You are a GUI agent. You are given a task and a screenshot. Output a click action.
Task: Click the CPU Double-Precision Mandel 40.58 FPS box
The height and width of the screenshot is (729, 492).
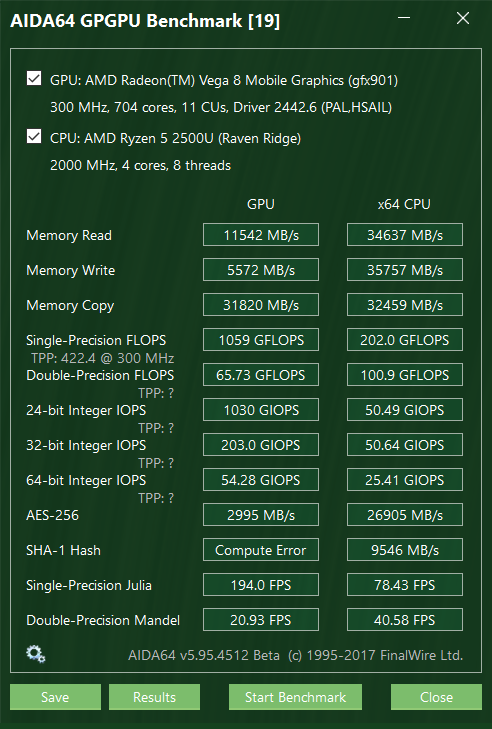[x=405, y=620]
